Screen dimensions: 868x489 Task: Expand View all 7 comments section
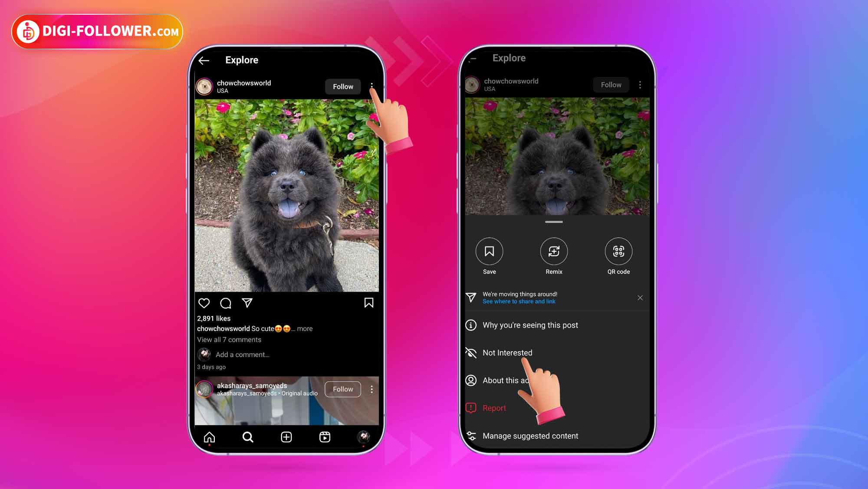[x=229, y=339]
